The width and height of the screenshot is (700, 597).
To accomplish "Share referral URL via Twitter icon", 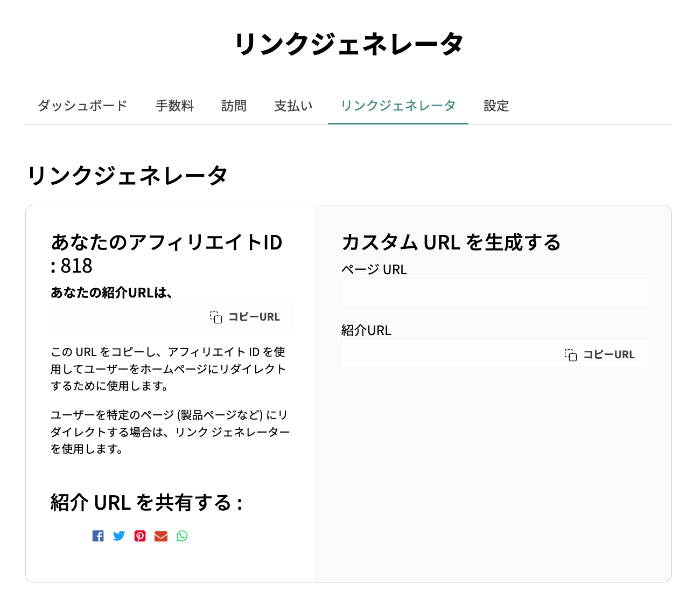I will tap(119, 536).
